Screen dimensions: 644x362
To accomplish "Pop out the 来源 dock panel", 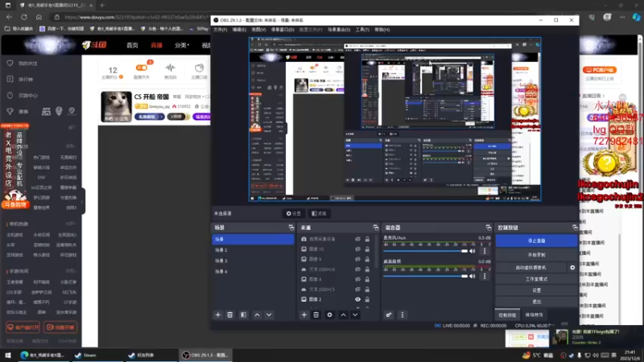I will 375,228.
